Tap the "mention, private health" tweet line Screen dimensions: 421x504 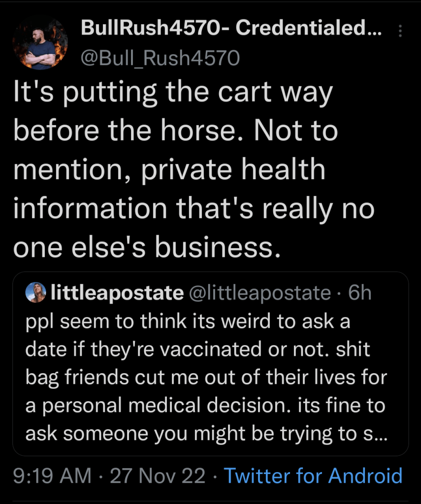(x=169, y=171)
